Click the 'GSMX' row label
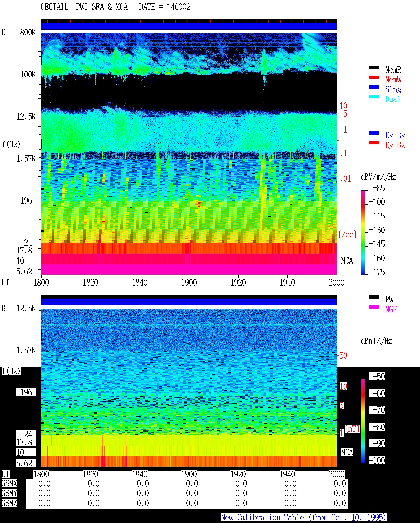Image resolution: width=420 pixels, height=523 pixels. click(9, 484)
